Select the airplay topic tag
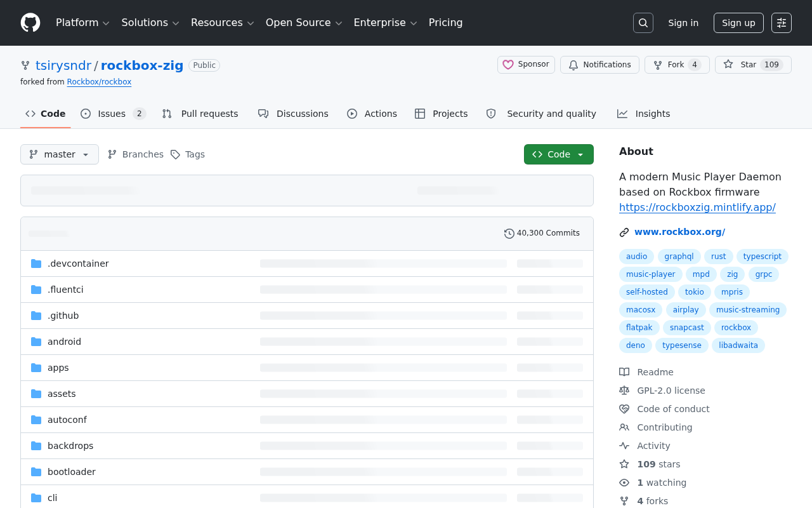The image size is (812, 508). [x=686, y=310]
